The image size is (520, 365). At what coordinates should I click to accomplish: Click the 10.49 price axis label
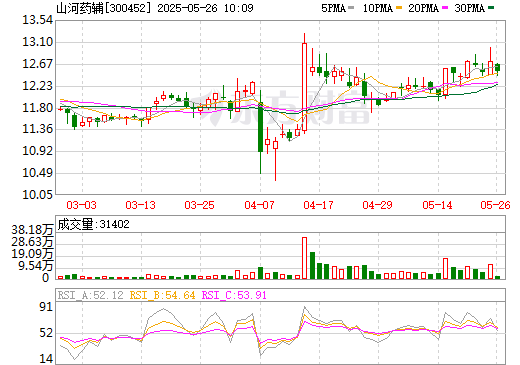tap(37, 173)
